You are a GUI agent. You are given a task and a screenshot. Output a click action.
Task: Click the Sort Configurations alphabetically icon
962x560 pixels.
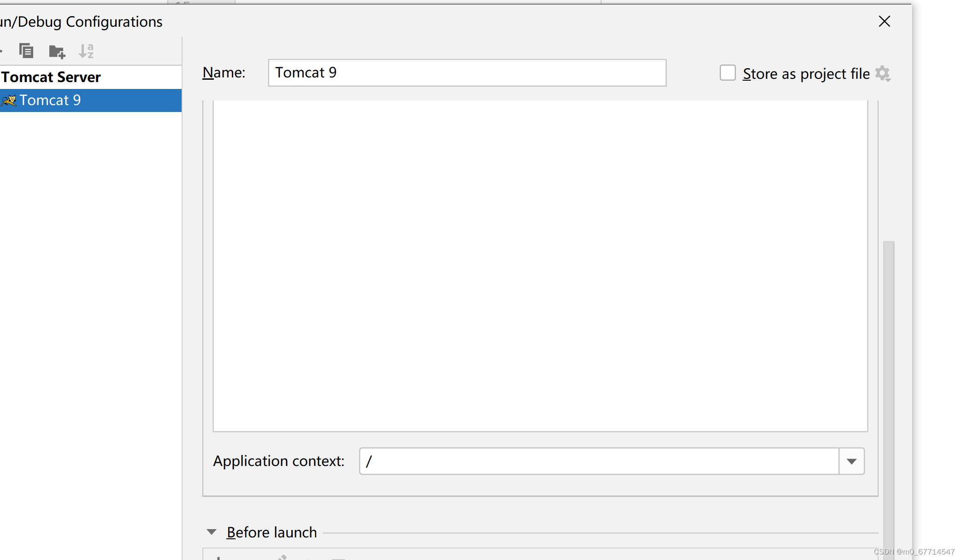[x=86, y=51]
